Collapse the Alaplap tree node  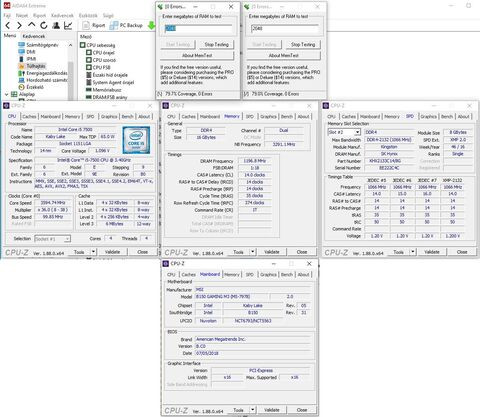pos(6,94)
